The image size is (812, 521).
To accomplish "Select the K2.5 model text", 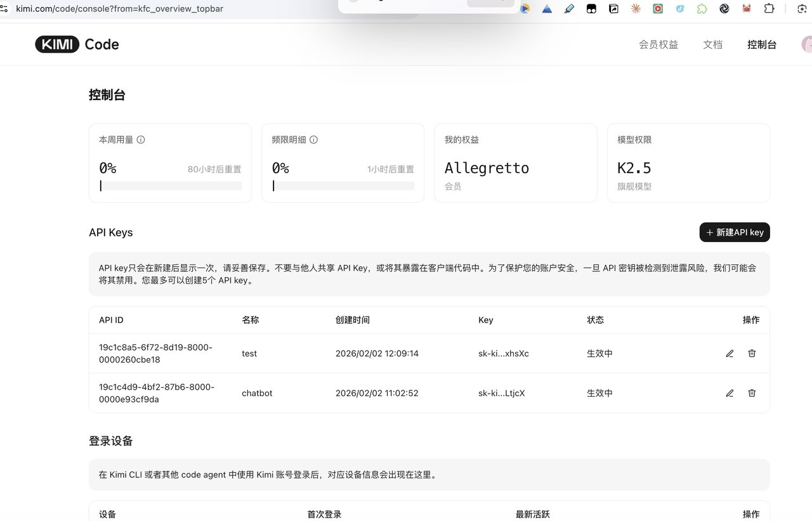I will coord(634,168).
